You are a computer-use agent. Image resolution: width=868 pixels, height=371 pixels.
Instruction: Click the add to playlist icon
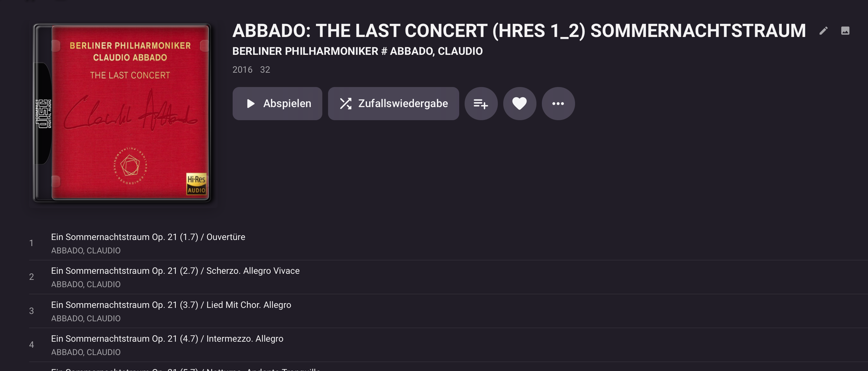[x=481, y=104]
